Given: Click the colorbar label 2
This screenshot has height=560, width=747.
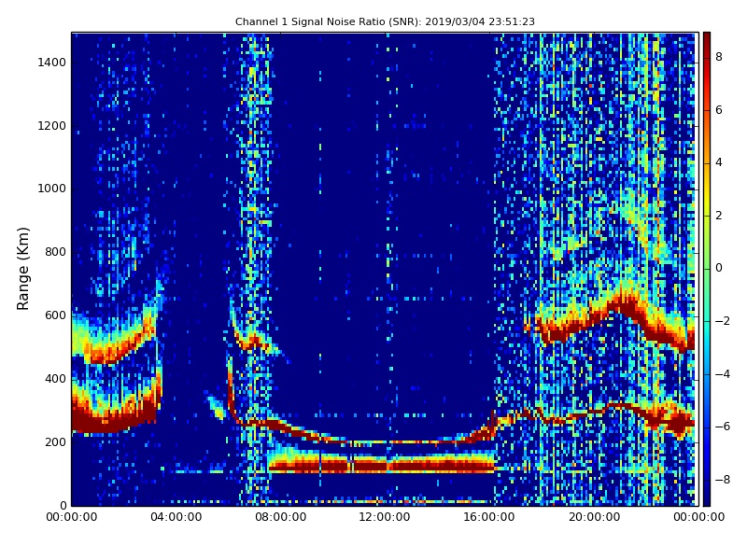Looking at the screenshot, I should point(719,216).
